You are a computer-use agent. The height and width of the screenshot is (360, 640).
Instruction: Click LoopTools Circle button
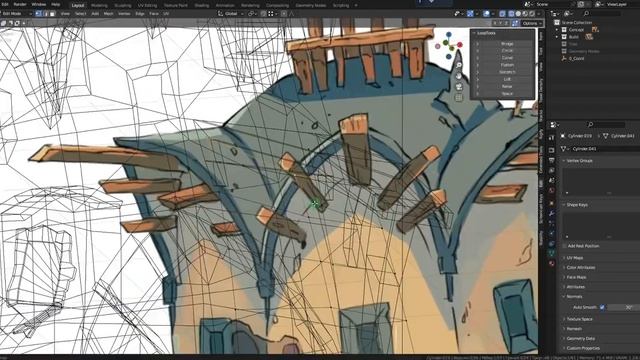point(507,51)
